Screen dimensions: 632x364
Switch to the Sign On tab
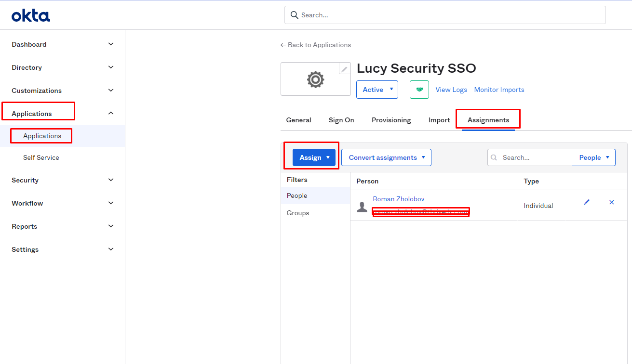click(341, 120)
